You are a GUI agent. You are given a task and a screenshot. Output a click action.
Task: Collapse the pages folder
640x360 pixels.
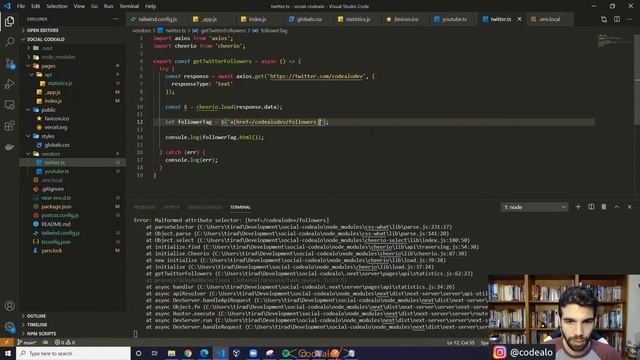[x=48, y=66]
